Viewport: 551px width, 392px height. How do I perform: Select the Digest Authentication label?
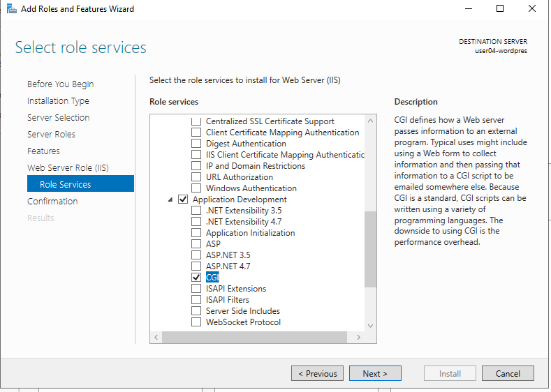tap(246, 144)
